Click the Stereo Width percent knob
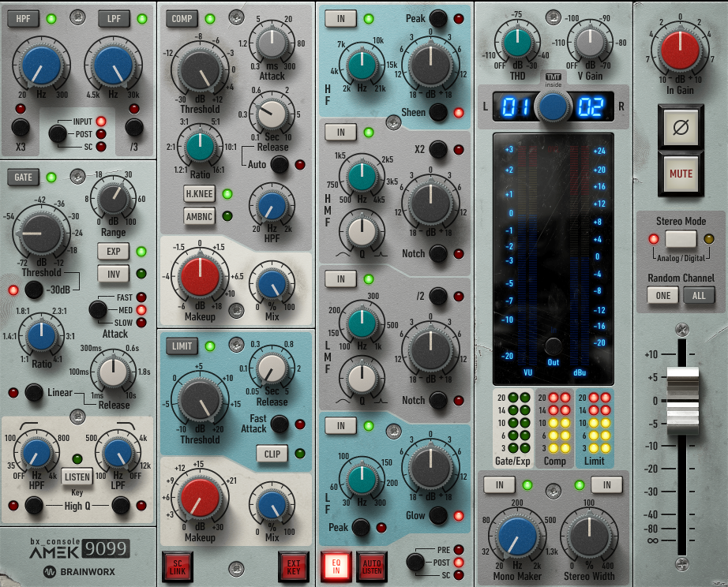The height and width of the screenshot is (587, 728). pos(589,537)
